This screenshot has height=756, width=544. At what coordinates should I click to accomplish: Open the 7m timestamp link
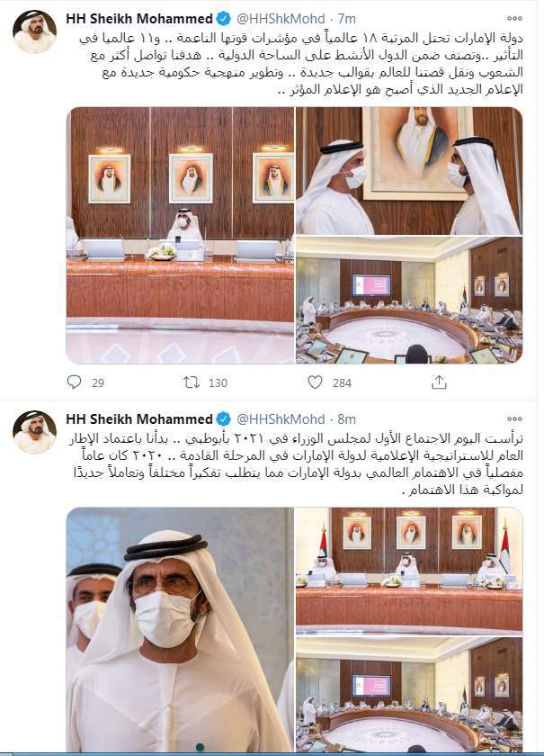coord(346,19)
